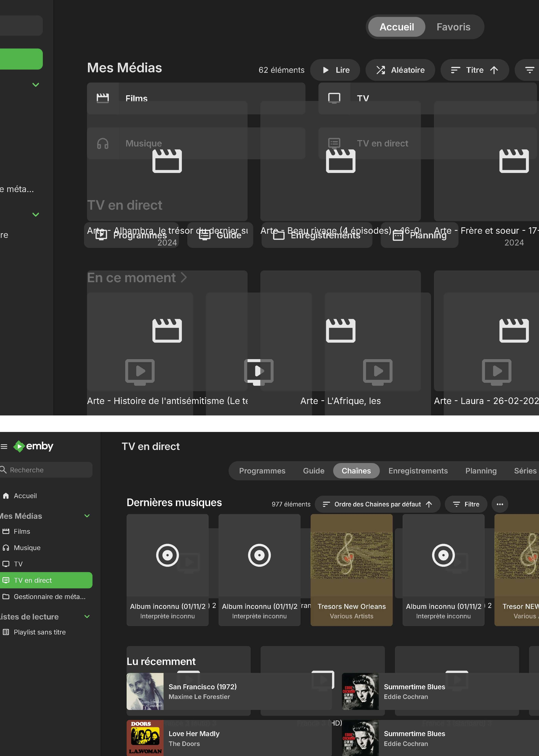Click the Lire play button
The image size is (539, 756).
pos(335,70)
